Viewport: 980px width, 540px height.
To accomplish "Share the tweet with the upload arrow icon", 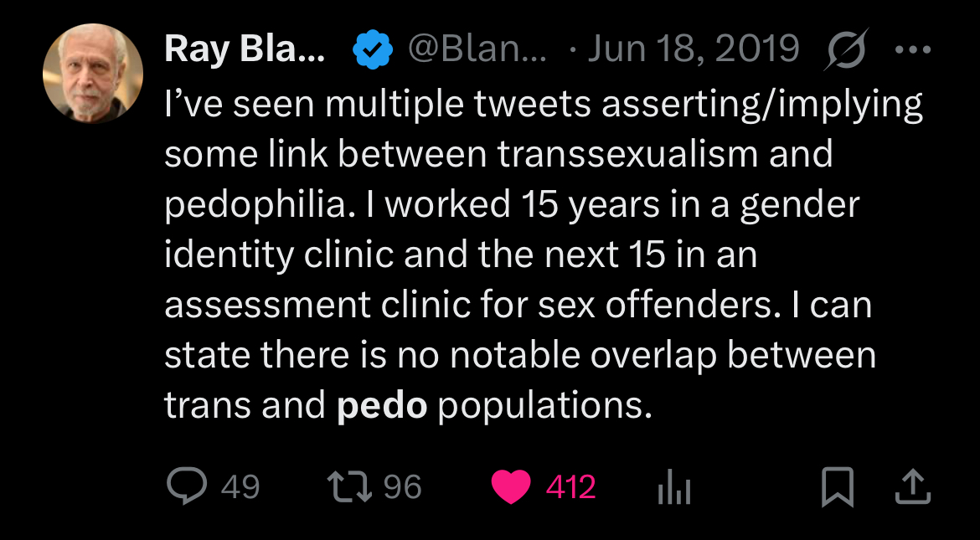I will click(x=913, y=487).
